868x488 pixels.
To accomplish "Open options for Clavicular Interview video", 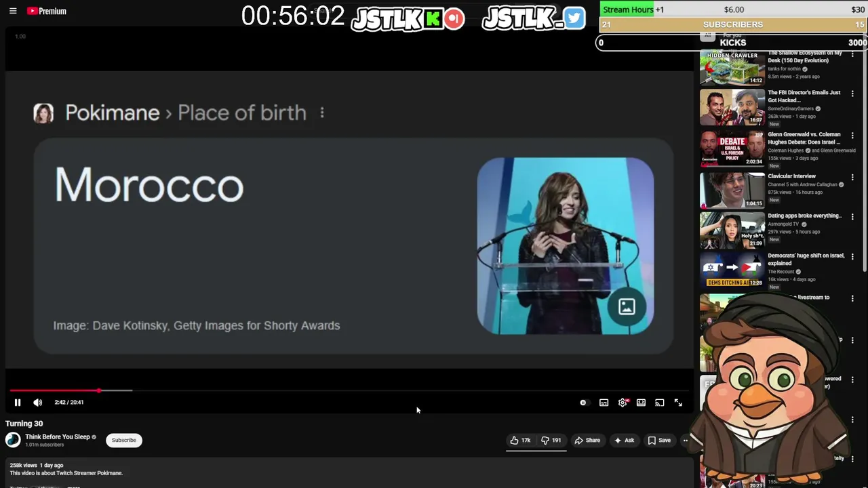I will [852, 178].
